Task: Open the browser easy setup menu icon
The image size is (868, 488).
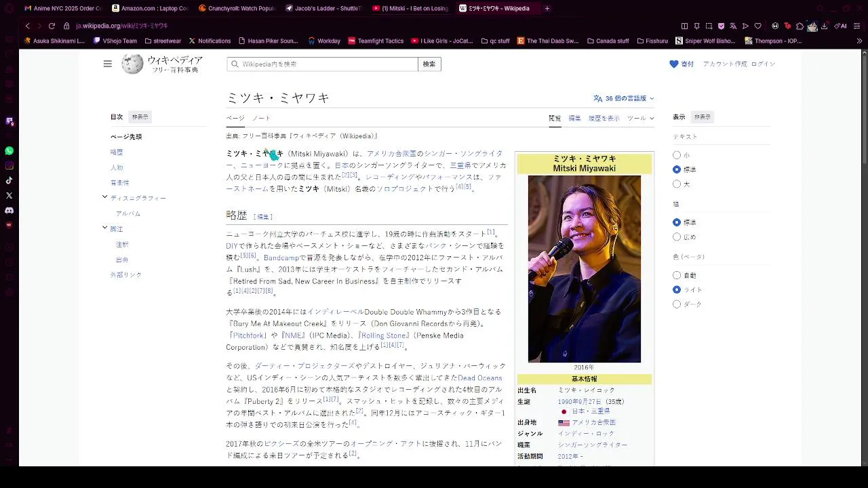Action: (856, 26)
